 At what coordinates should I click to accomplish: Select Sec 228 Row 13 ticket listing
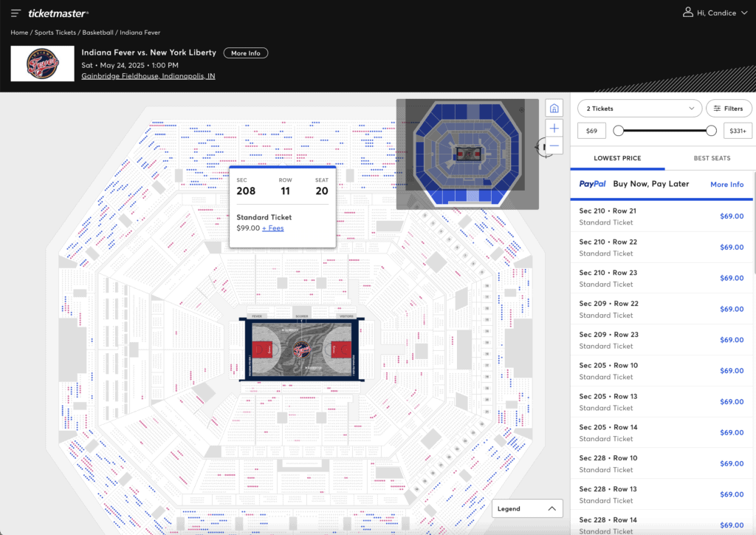coord(661,494)
